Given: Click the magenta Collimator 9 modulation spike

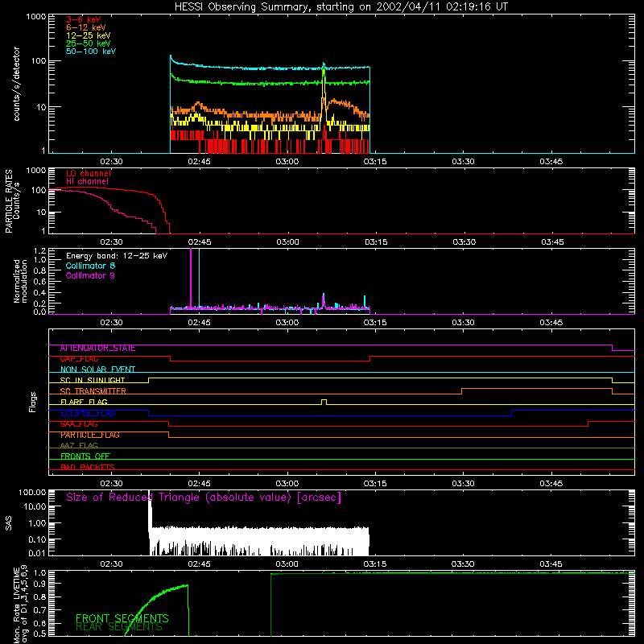Looking at the screenshot, I should coord(191,277).
